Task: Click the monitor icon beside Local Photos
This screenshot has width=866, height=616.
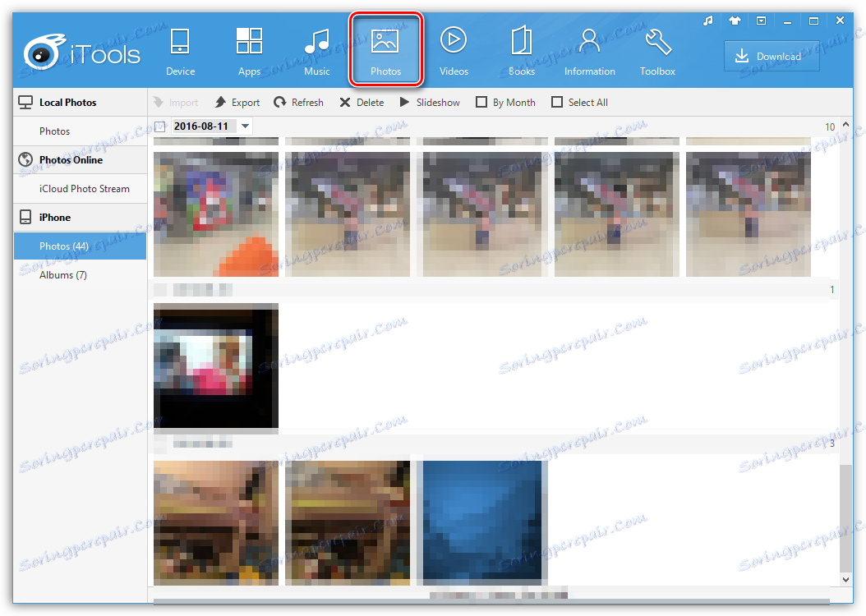Action: 25,102
